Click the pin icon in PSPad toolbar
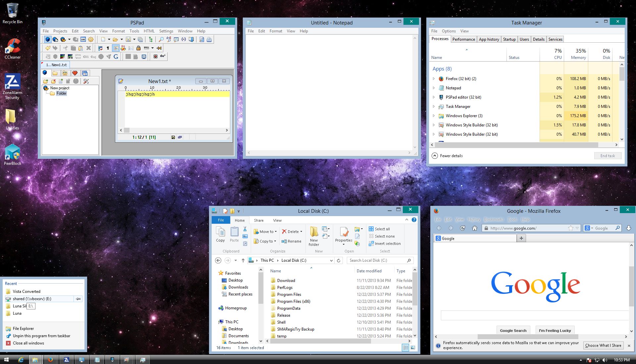Image resolution: width=636 pixels, height=364 pixels. click(x=159, y=48)
